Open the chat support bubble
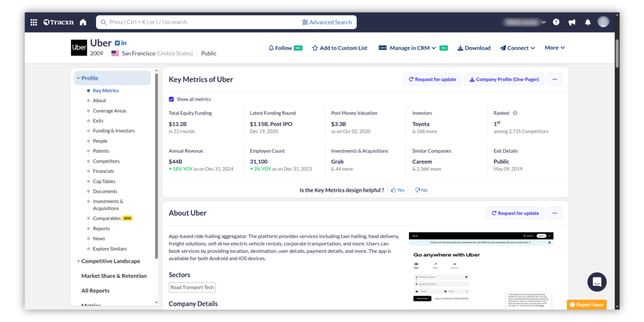This screenshot has height=322, width=644. pyautogui.click(x=597, y=282)
